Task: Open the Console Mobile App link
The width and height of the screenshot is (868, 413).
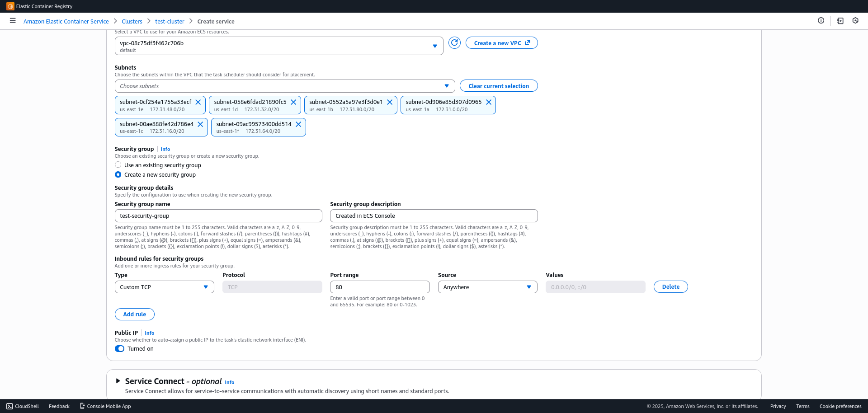Action: [x=105, y=406]
